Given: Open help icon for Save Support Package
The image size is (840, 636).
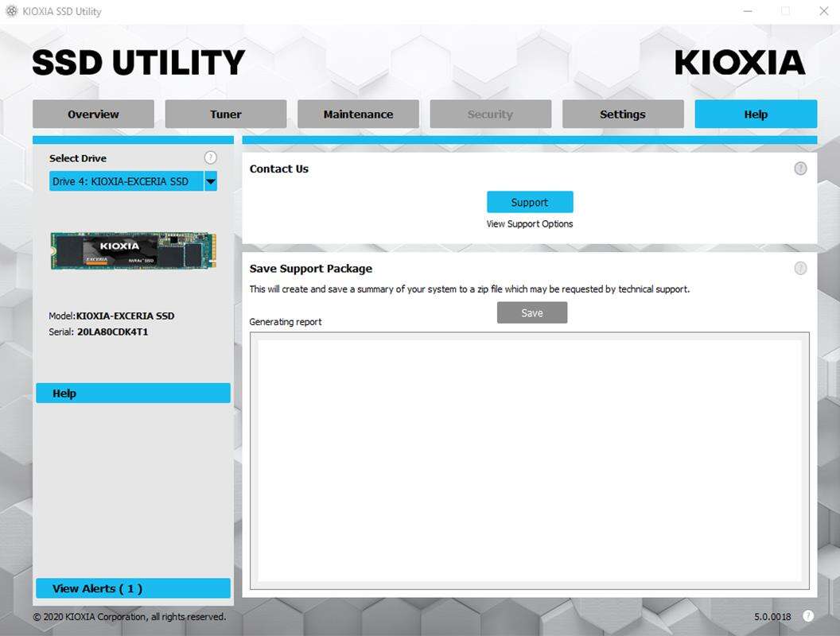Looking at the screenshot, I should click(800, 269).
